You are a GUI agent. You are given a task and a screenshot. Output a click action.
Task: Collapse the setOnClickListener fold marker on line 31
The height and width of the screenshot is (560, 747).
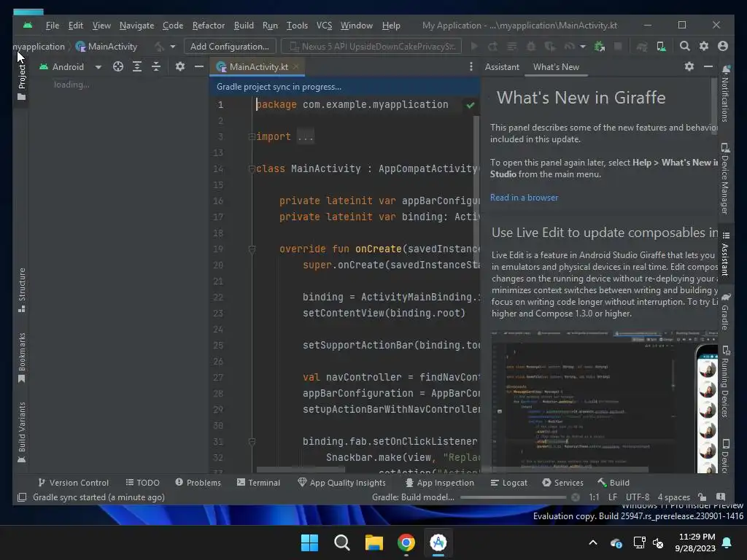(252, 442)
